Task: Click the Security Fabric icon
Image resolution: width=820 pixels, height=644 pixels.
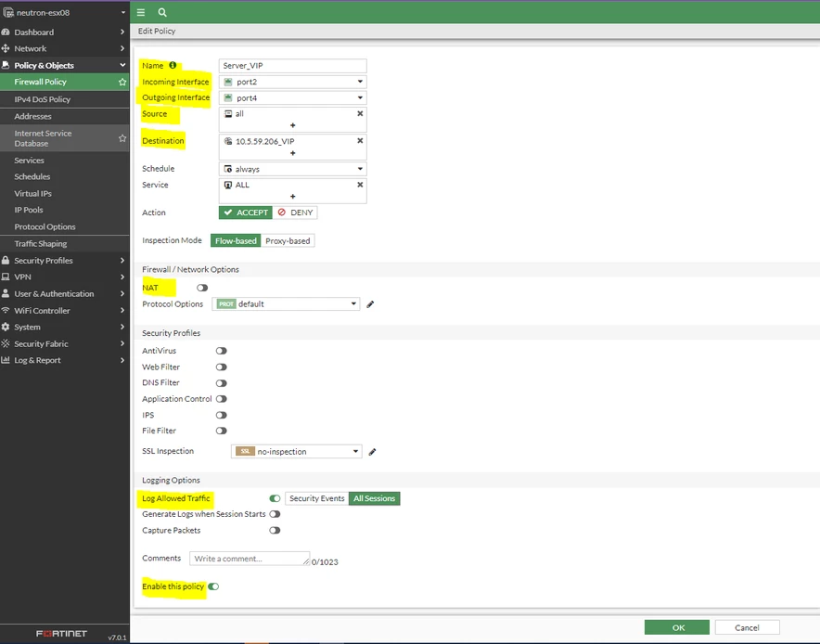Action: (x=6, y=343)
